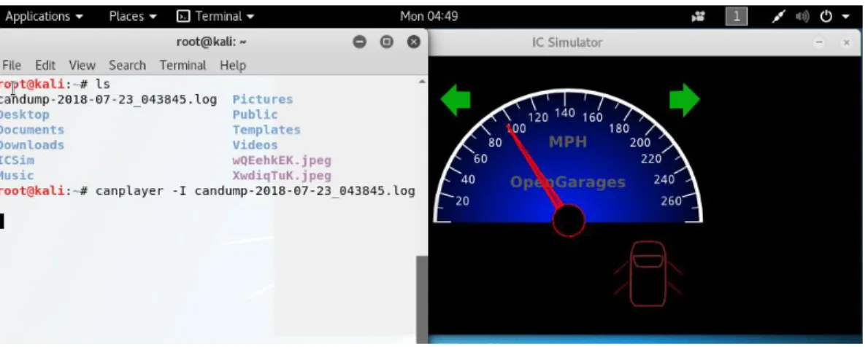Open the View menu in Terminal
The width and height of the screenshot is (868, 347).
82,65
